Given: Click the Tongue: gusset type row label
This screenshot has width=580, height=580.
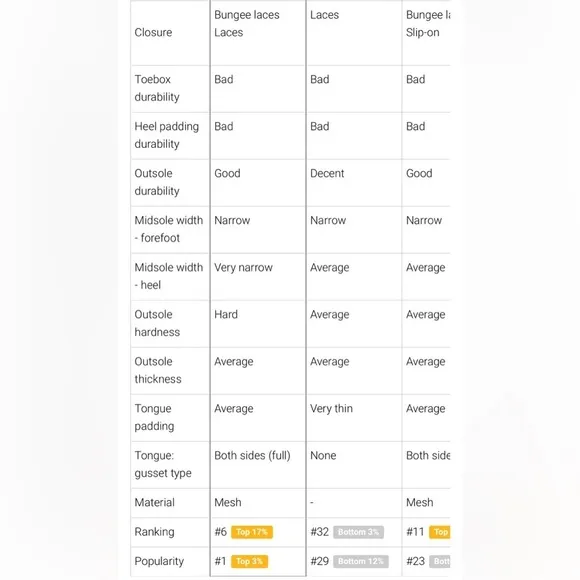Looking at the screenshot, I should pos(163,464).
